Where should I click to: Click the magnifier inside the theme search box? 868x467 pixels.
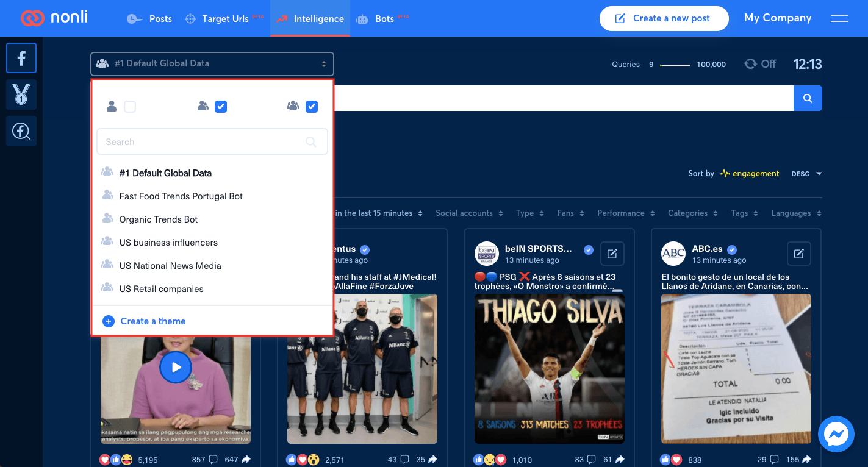point(311,142)
